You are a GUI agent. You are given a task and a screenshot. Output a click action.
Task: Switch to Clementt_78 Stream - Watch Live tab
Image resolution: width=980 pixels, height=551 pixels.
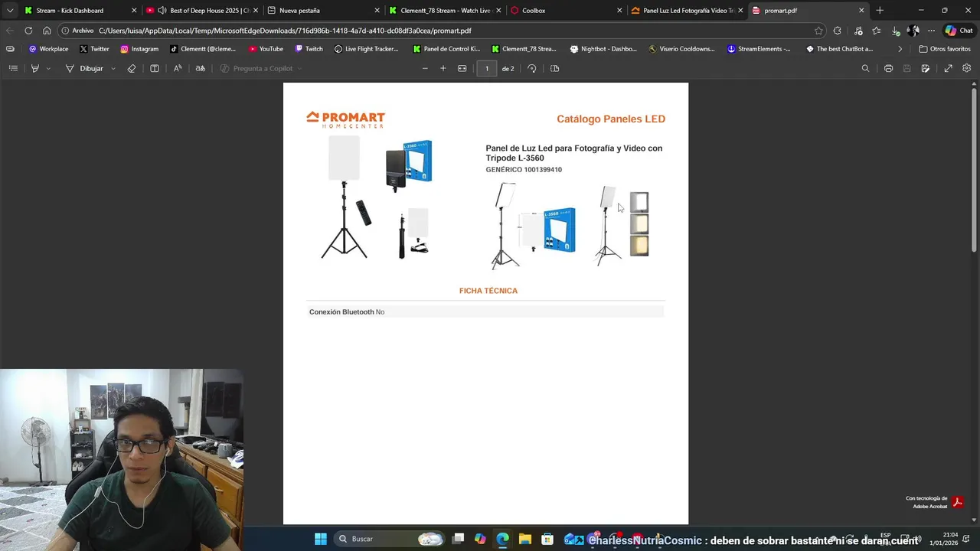click(x=444, y=11)
